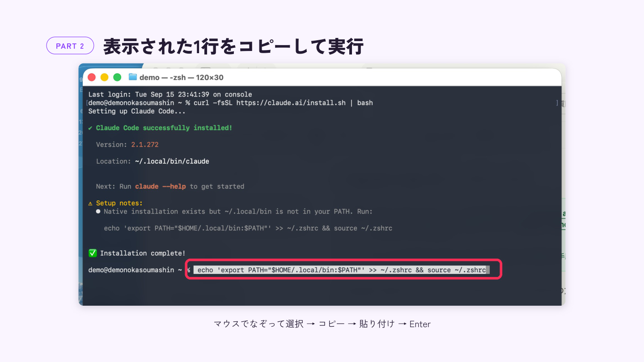Image resolution: width=644 pixels, height=362 pixels.
Task: Click the prompt "demo@demonokasoumashin" on the curl line
Action: pos(131,103)
